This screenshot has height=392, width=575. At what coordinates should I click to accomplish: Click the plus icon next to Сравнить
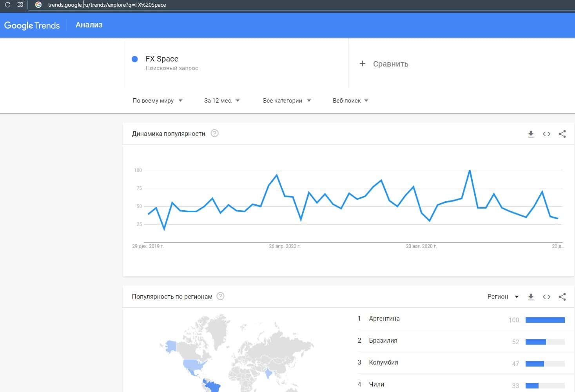[363, 63]
